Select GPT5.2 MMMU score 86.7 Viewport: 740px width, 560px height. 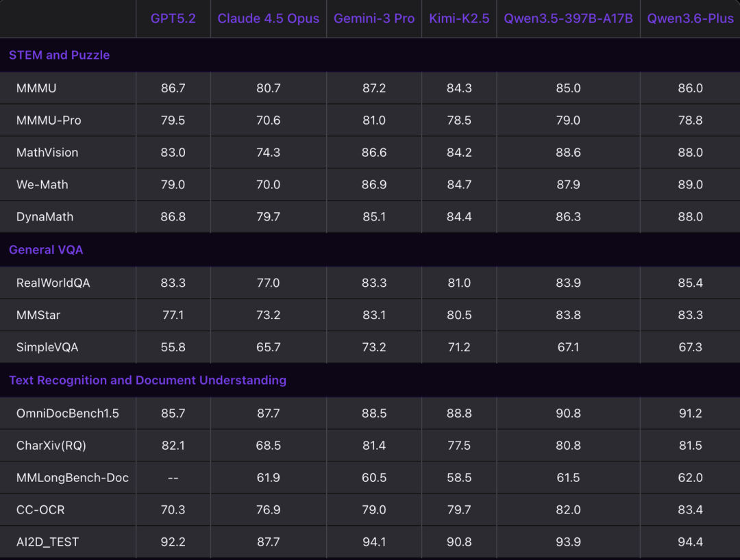point(173,88)
